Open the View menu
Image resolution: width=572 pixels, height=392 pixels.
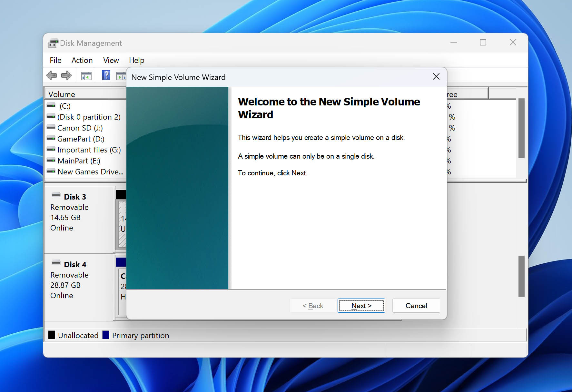point(111,60)
